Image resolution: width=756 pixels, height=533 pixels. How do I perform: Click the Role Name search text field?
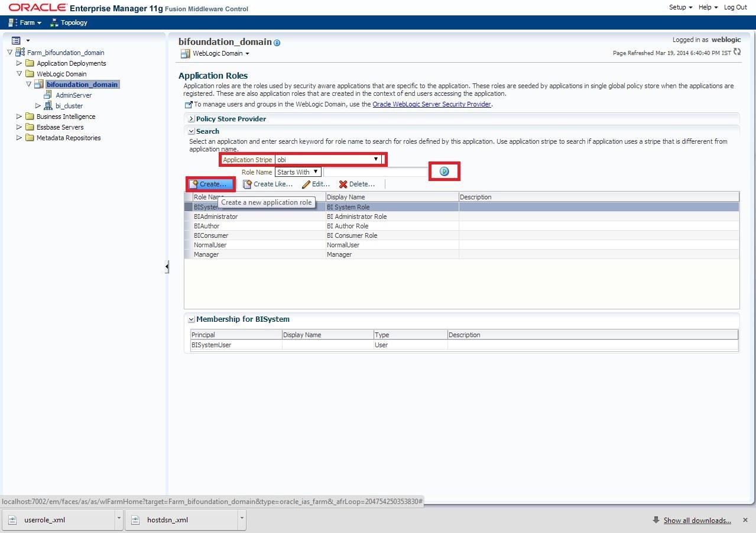(x=377, y=172)
